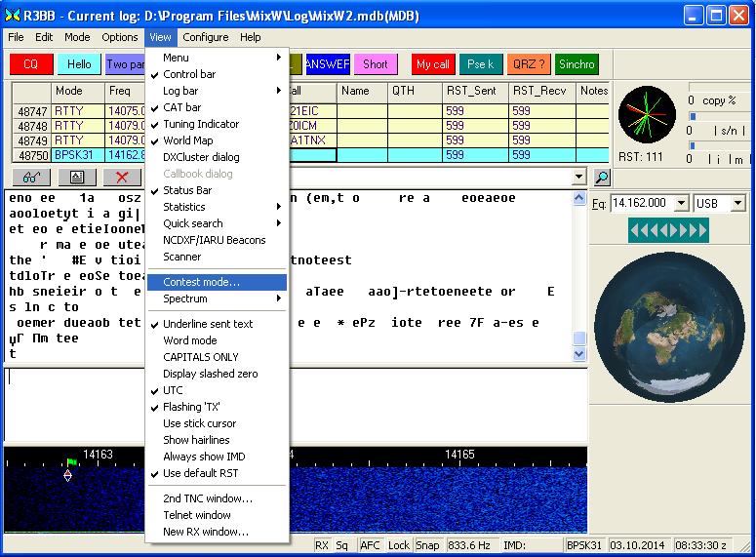
Task: Click the magnifying glass lookup icon
Action: [x=602, y=177]
